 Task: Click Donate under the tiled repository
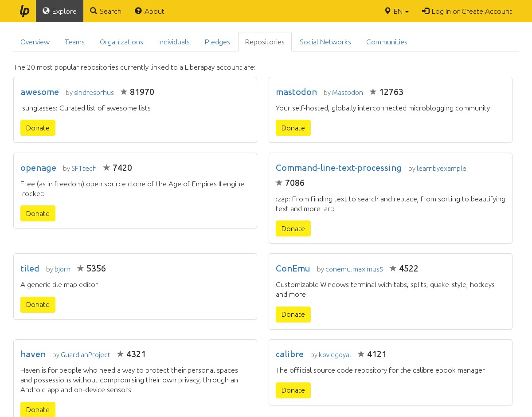click(38, 305)
